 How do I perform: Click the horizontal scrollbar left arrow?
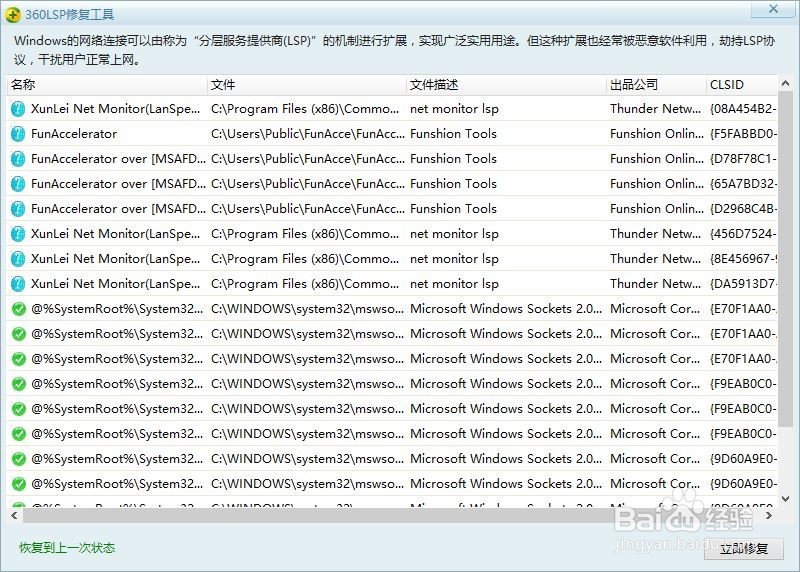[x=14, y=516]
